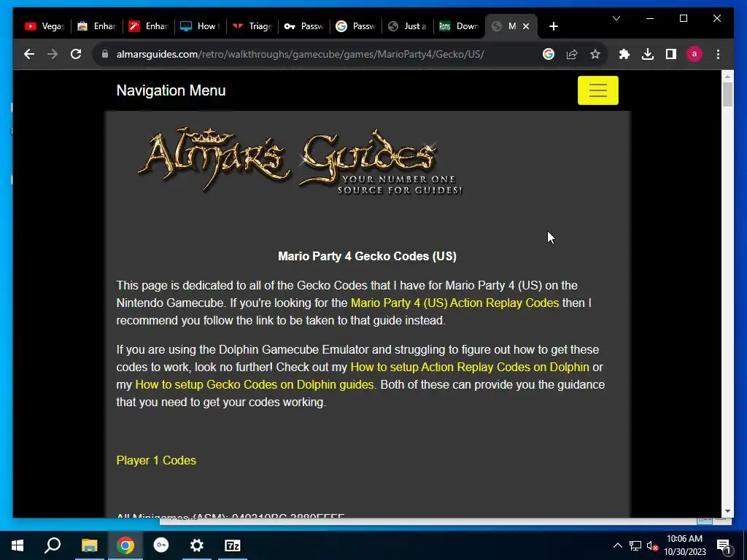Click the Mario Party 4 Gecko Codes heading
This screenshot has width=747, height=560.
coord(368,256)
